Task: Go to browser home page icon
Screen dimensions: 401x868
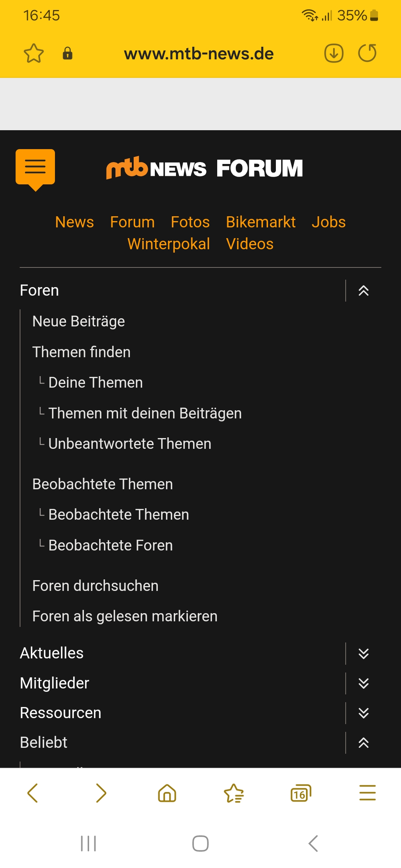Action: click(x=167, y=793)
